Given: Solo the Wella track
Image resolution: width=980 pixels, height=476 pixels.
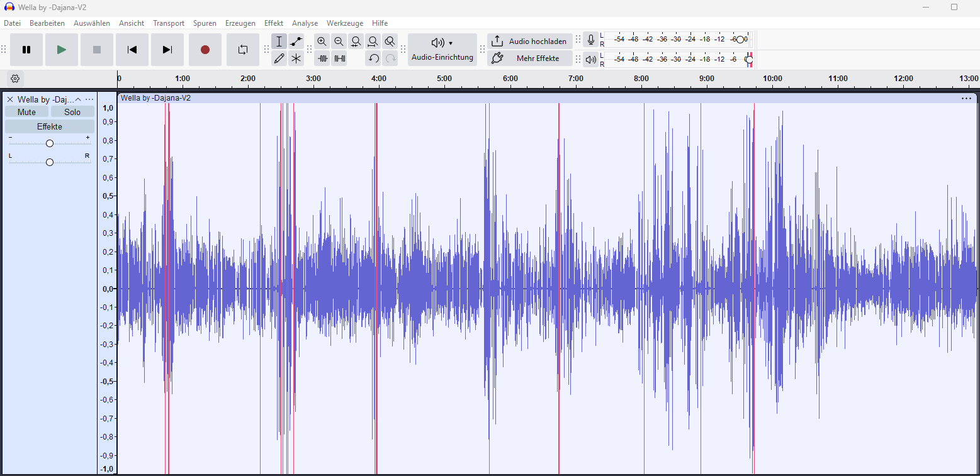Looking at the screenshot, I should [72, 112].
